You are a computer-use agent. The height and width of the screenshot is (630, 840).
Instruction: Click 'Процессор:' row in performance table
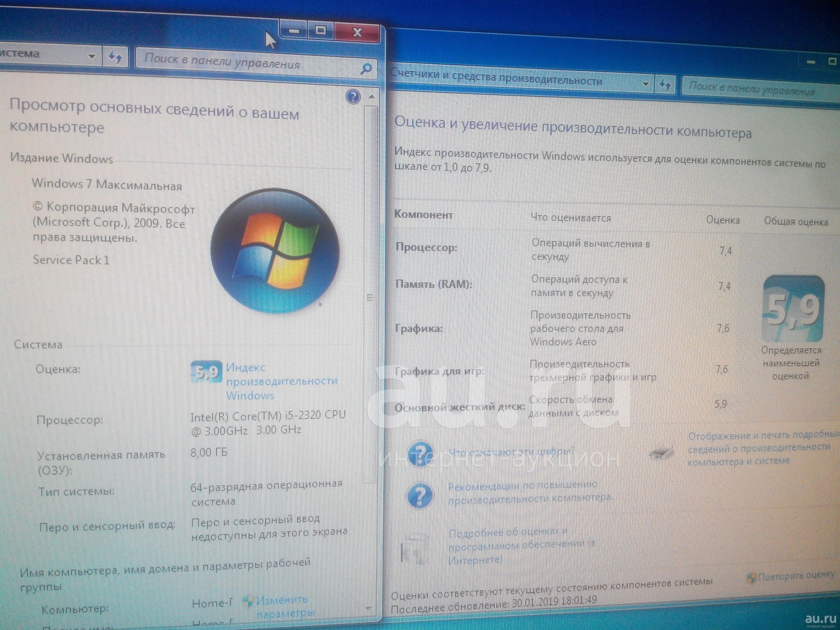coord(426,247)
